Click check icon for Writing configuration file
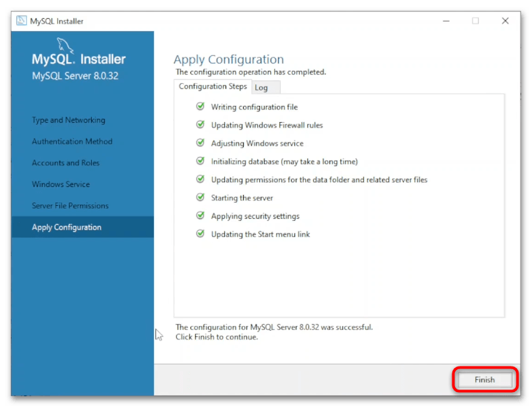The width and height of the screenshot is (532, 407). click(x=201, y=107)
